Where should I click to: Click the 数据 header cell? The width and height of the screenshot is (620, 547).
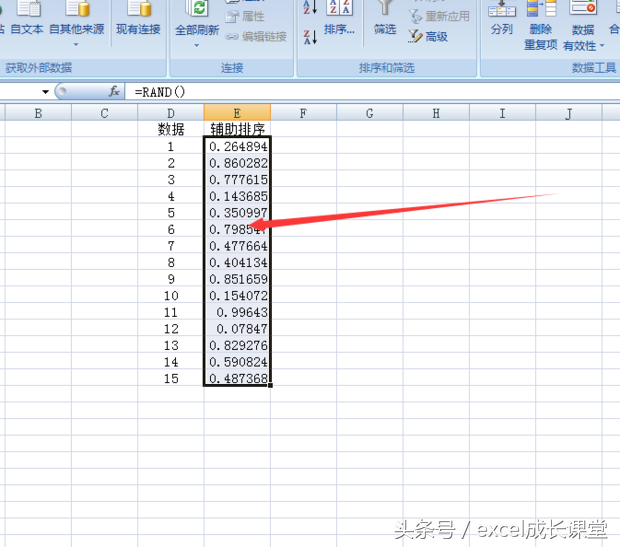[x=171, y=129]
